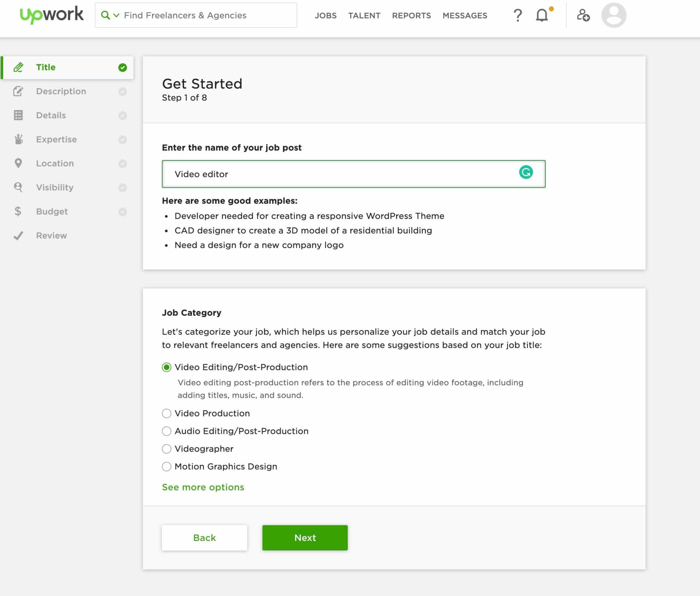
Task: Click the green Title completed checkmark
Action: coord(122,68)
